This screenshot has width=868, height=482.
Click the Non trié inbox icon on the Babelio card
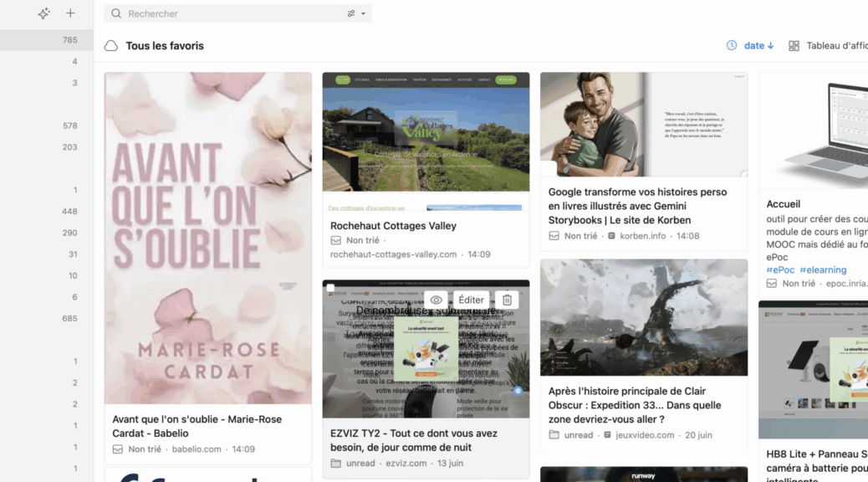[x=118, y=449]
